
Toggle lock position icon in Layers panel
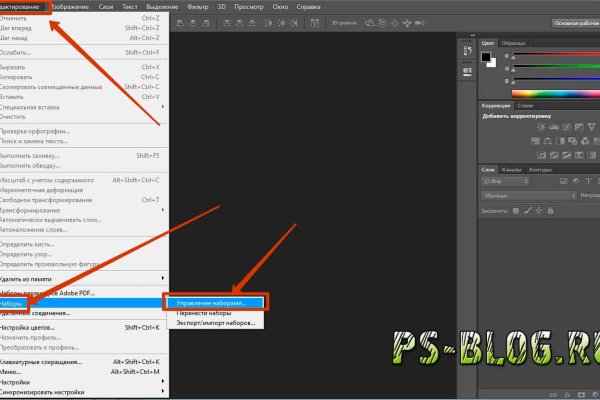pyautogui.click(x=540, y=211)
